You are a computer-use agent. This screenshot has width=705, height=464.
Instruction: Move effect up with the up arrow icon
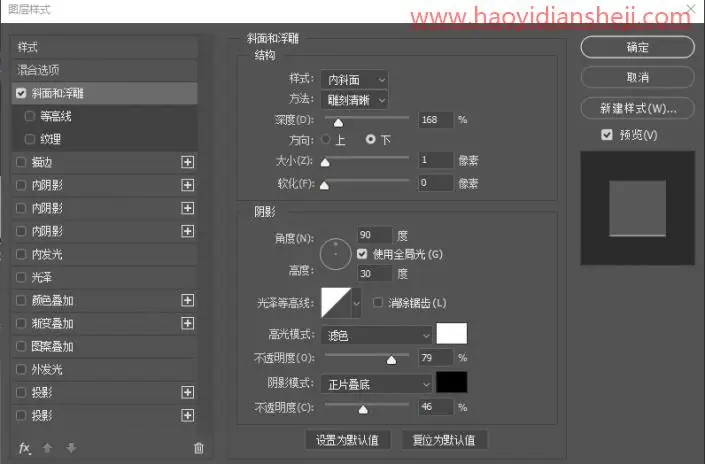click(x=47, y=448)
